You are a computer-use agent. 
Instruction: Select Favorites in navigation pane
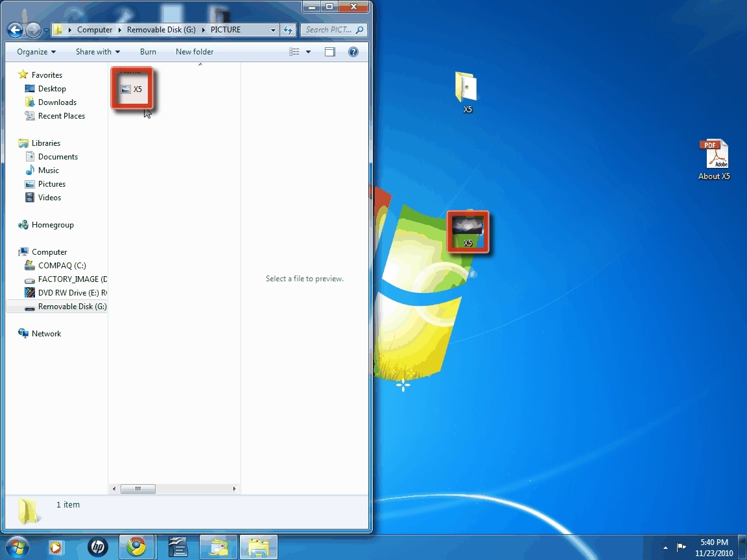(x=47, y=75)
